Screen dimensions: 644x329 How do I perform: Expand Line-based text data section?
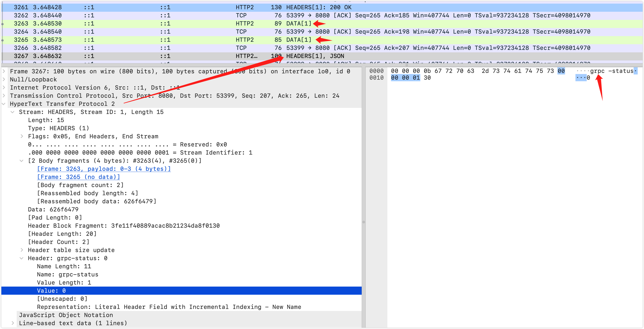tap(12, 323)
